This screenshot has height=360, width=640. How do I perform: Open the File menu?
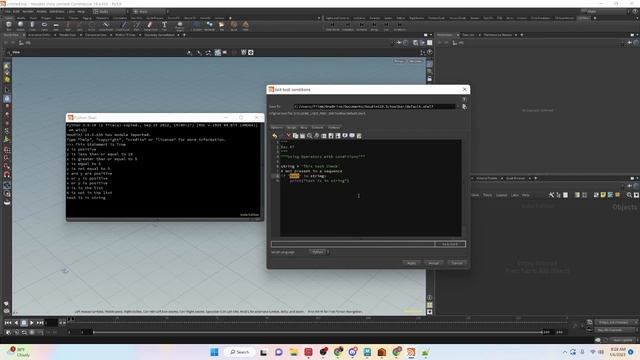click(8, 11)
